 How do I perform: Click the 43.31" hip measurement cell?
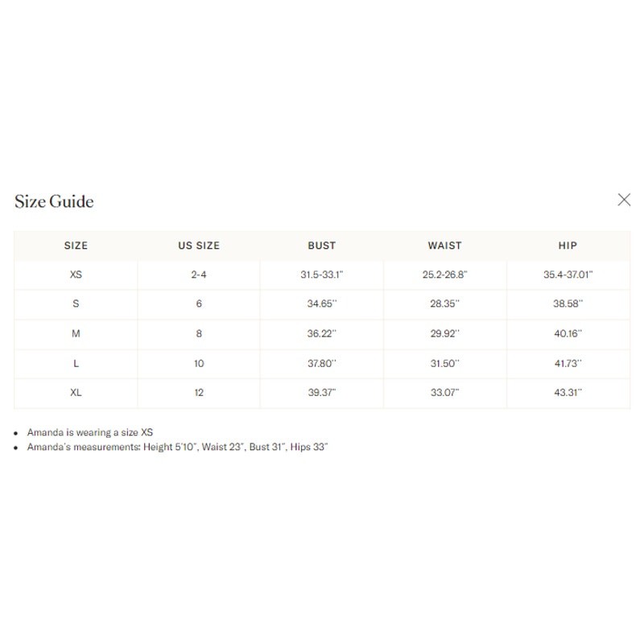[x=568, y=393]
